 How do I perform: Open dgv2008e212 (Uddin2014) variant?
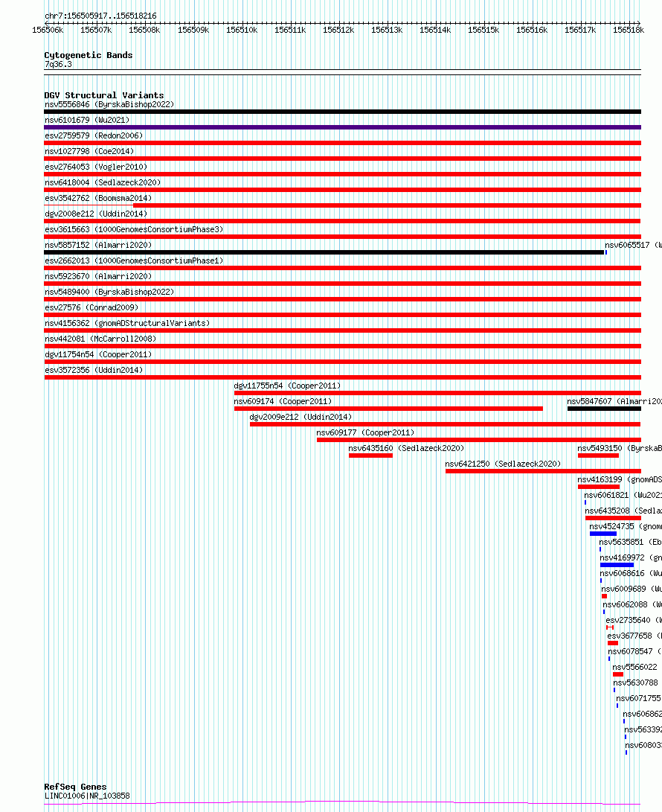coord(96,214)
